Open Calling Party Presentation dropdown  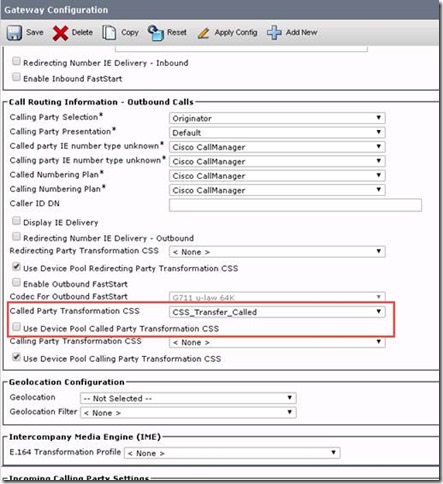277,133
